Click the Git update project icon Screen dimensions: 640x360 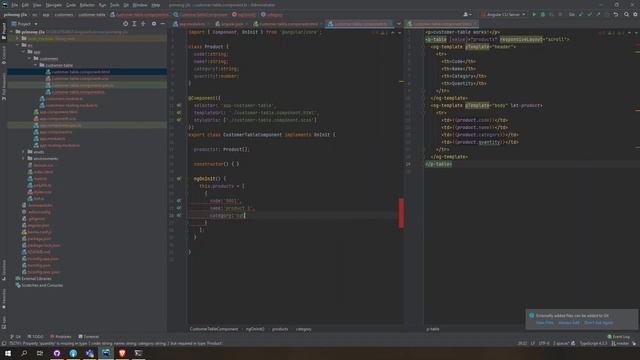point(581,14)
